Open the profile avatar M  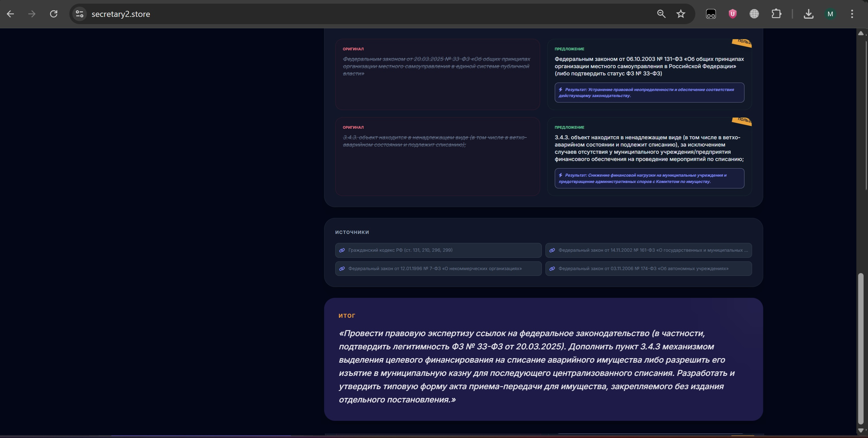tap(830, 14)
